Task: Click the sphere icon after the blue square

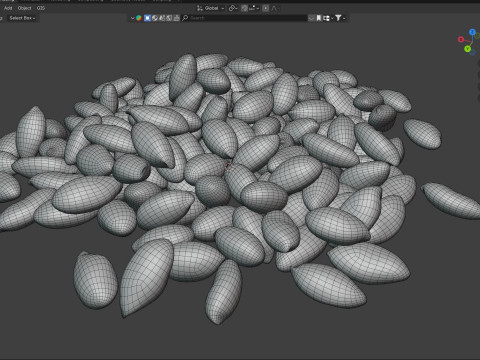Action: (x=155, y=18)
